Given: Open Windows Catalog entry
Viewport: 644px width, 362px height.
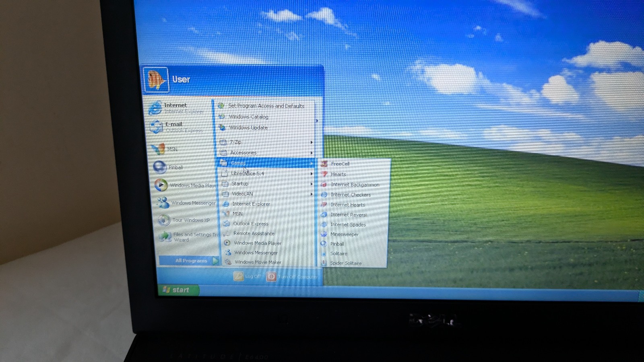Looking at the screenshot, I should coord(266,117).
